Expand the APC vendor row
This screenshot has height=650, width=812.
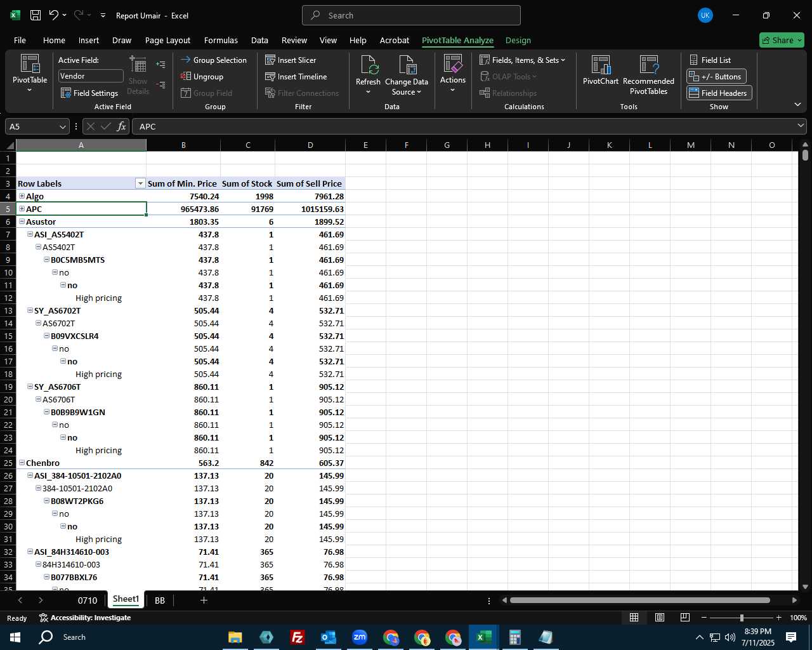(x=22, y=209)
